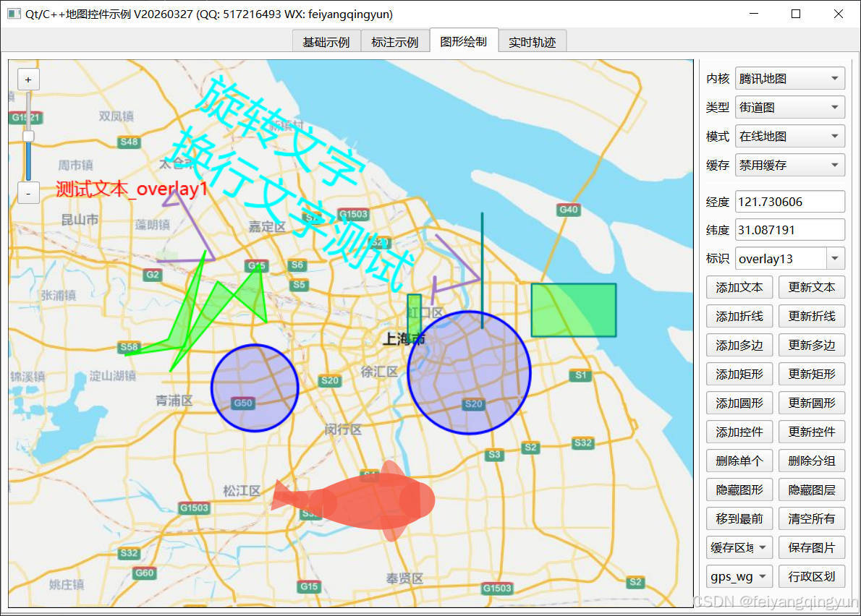Image resolution: width=861 pixels, height=616 pixels.
Task: Click the 更新圆形 button
Action: (812, 403)
